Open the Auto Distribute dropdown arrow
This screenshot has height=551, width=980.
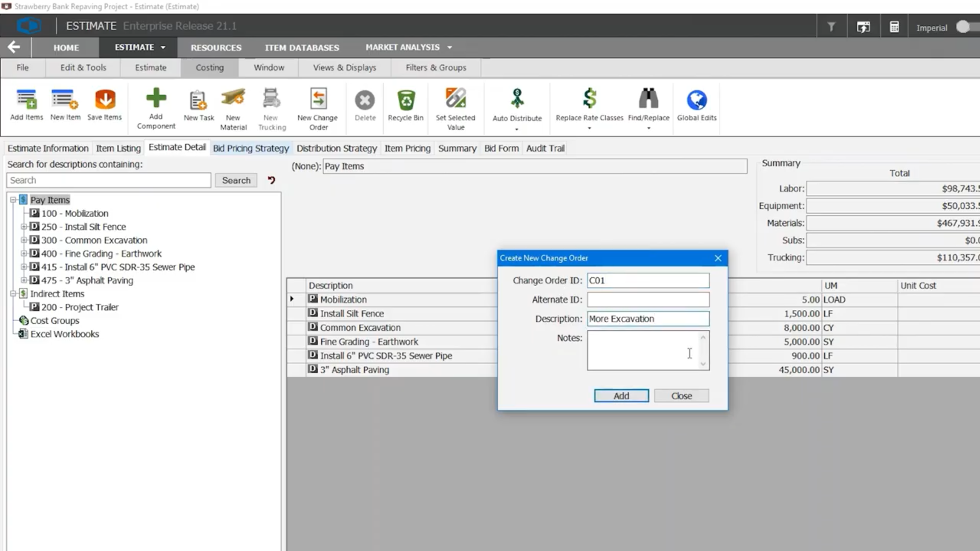517,129
